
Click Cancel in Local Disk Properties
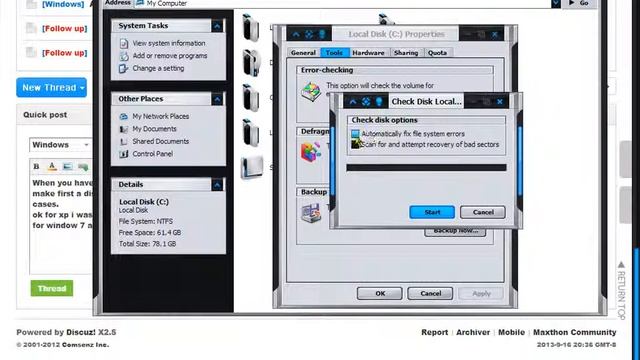coord(430,293)
